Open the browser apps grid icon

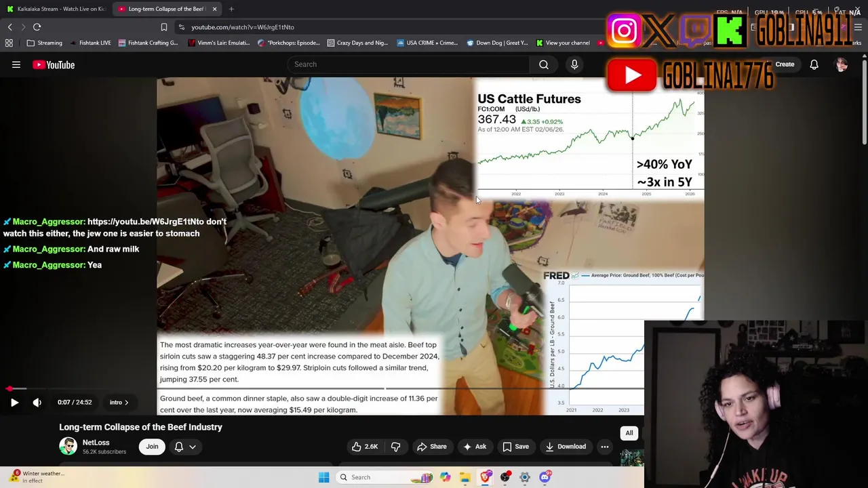(x=9, y=43)
